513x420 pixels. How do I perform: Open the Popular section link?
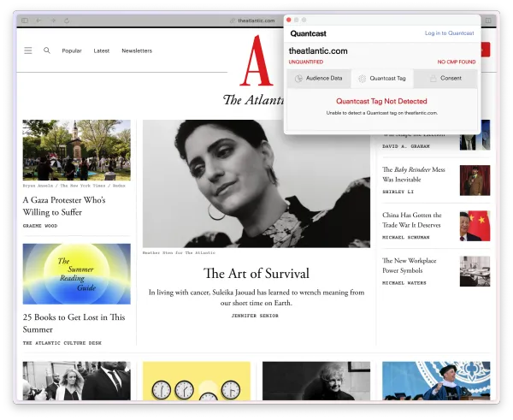(72, 50)
